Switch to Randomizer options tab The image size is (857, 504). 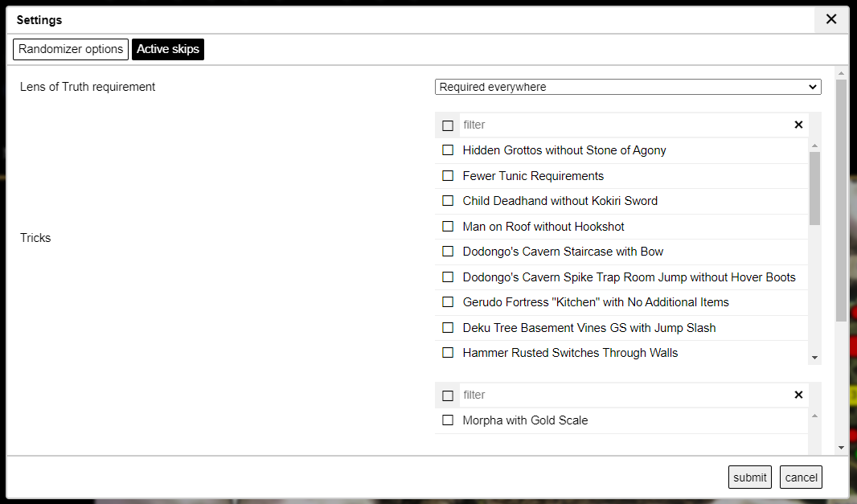[x=71, y=49]
